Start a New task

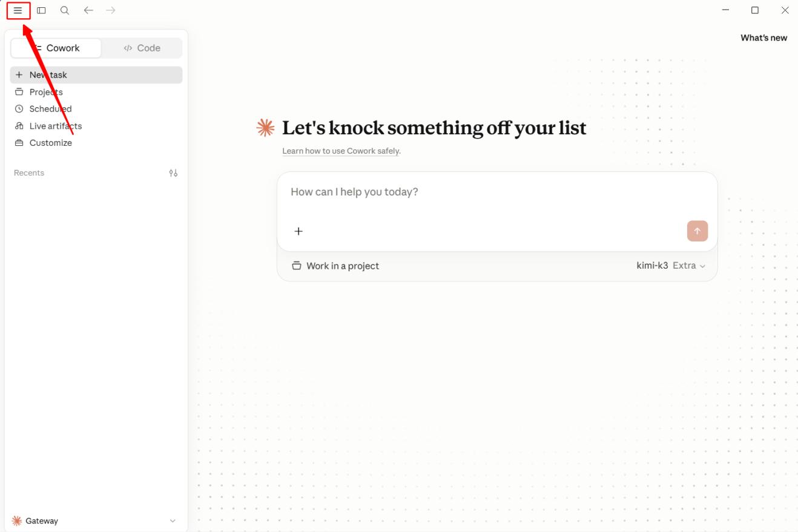click(96, 75)
